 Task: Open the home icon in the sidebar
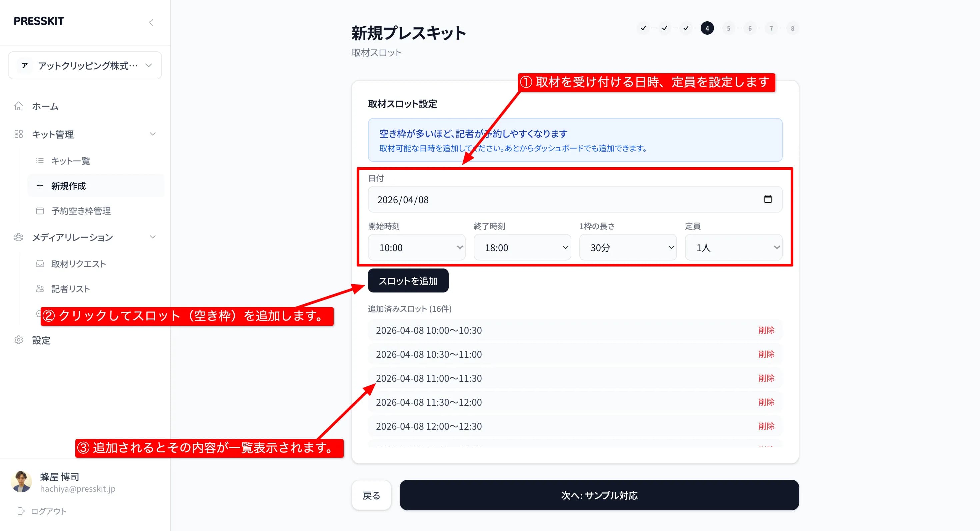click(19, 106)
